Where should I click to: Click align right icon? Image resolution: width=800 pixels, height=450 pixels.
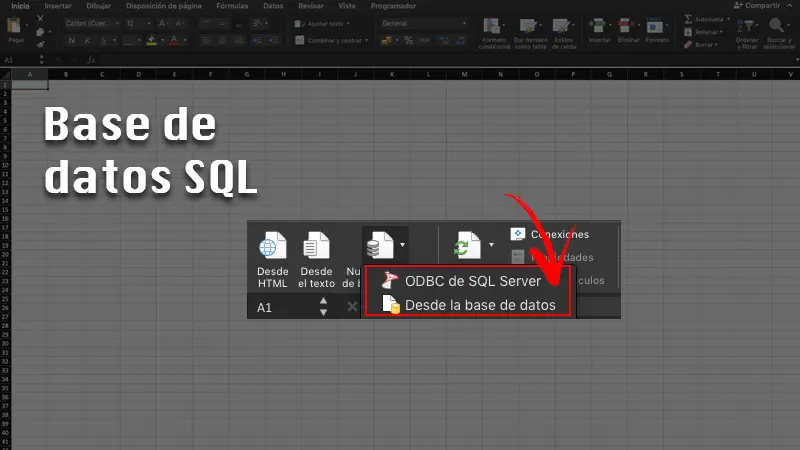239,40
